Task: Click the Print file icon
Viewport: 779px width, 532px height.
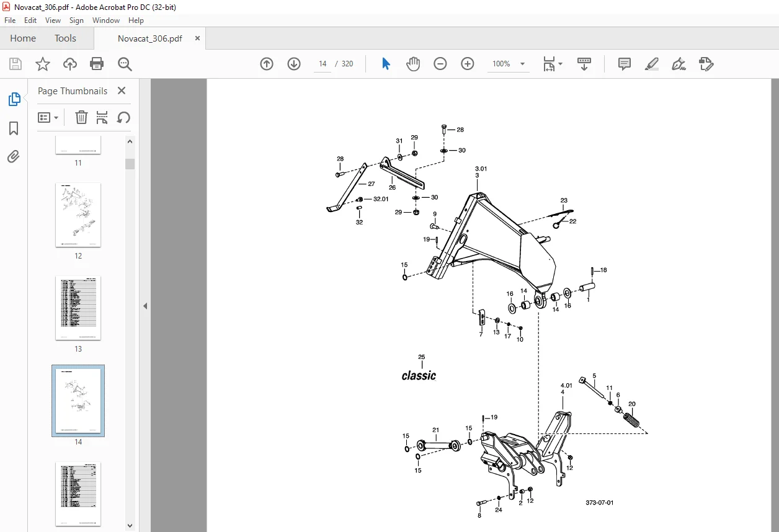Action: [x=97, y=64]
